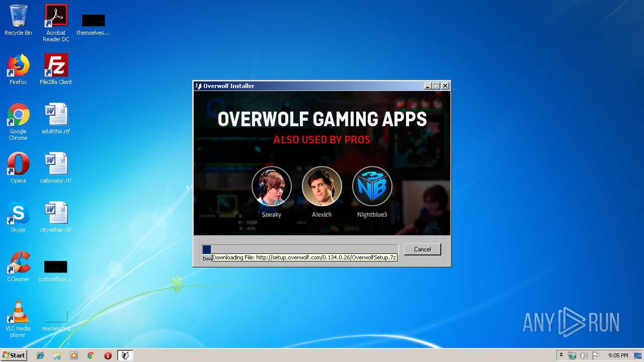Click the download progress bar
Screen dimensions: 644x362
coord(300,249)
